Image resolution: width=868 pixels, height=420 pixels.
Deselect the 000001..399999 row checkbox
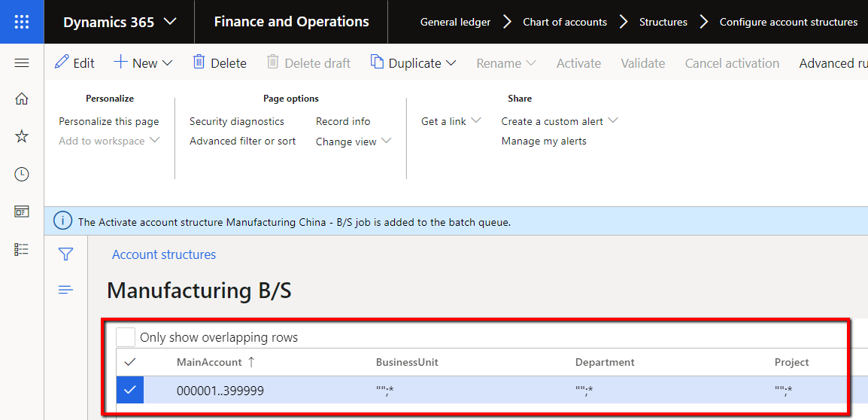click(x=130, y=390)
